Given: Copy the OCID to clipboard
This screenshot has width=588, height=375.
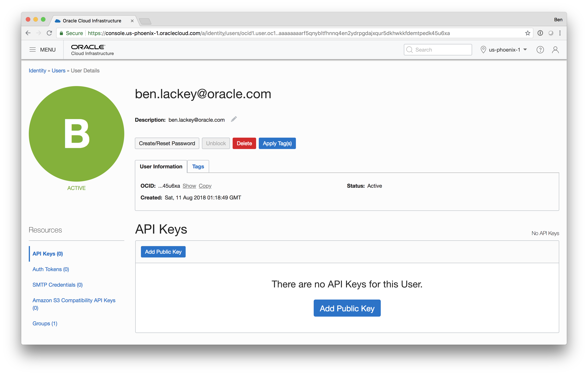Looking at the screenshot, I should click(x=205, y=186).
